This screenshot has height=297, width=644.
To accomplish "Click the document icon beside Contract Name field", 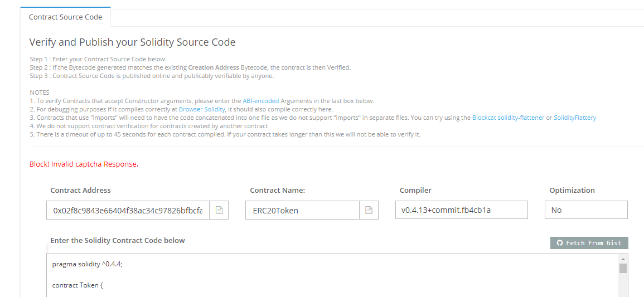I will [x=369, y=210].
